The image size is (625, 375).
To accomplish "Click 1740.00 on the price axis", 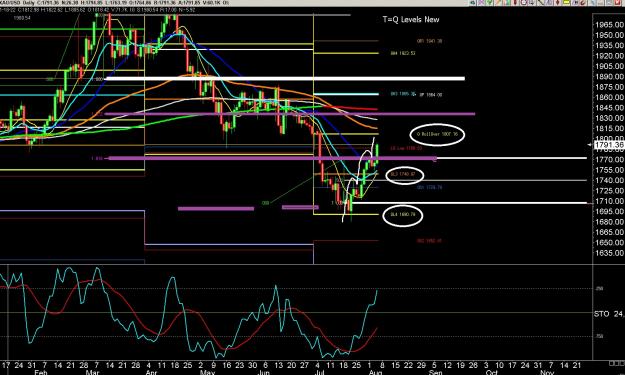I will pyautogui.click(x=609, y=180).
